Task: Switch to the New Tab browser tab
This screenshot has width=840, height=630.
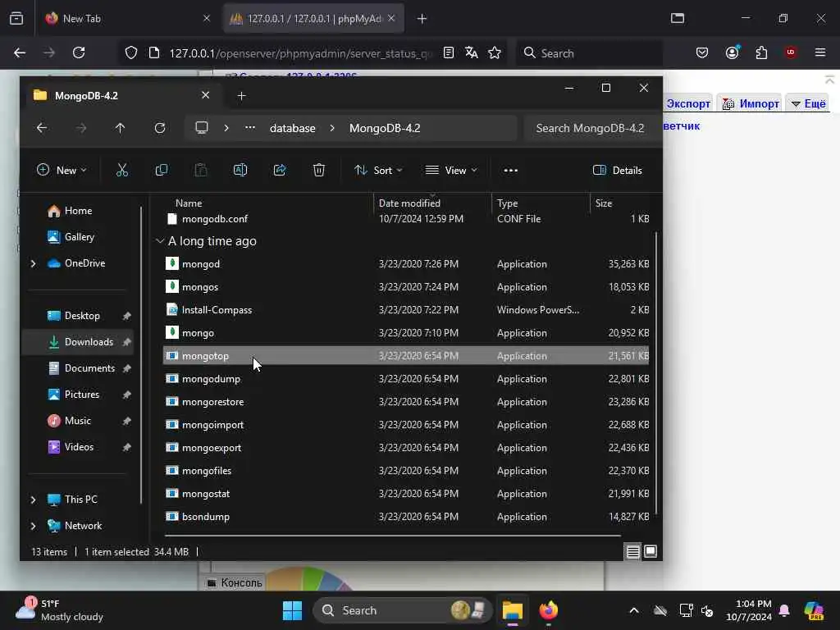Action: [x=129, y=18]
